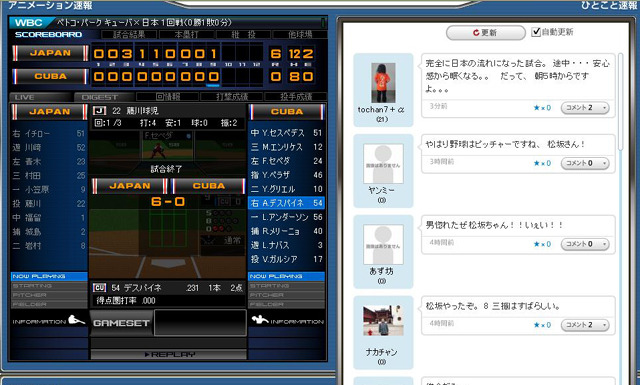Select Japan player 城島
Viewport: 640px width, 385px height.
[x=49, y=232]
